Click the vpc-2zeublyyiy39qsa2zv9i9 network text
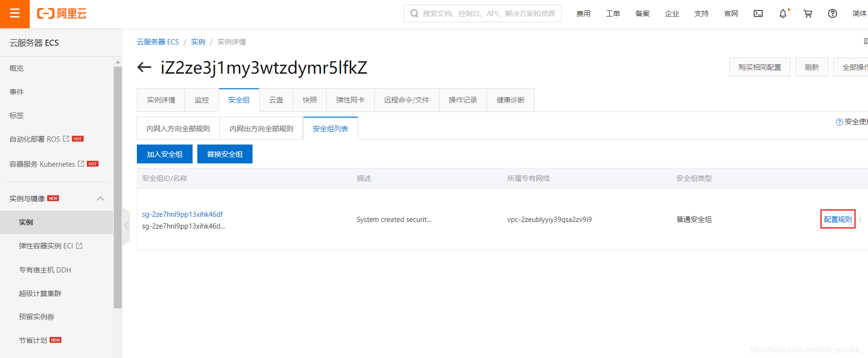 coord(549,219)
